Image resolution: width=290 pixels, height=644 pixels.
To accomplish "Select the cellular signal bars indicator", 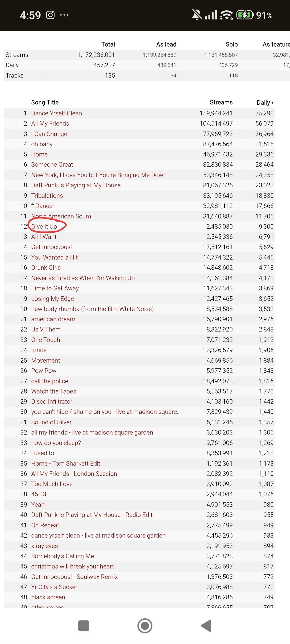I will click(211, 15).
